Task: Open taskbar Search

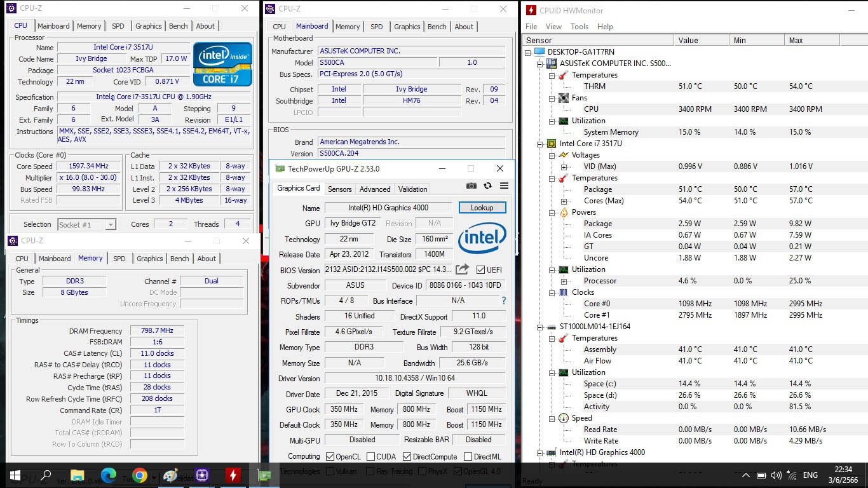Action: (46, 475)
